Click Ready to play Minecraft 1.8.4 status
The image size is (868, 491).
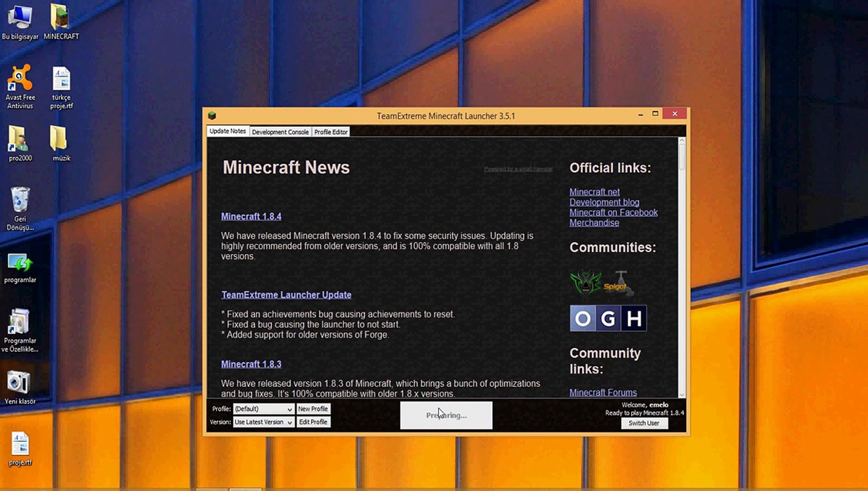[x=645, y=413]
